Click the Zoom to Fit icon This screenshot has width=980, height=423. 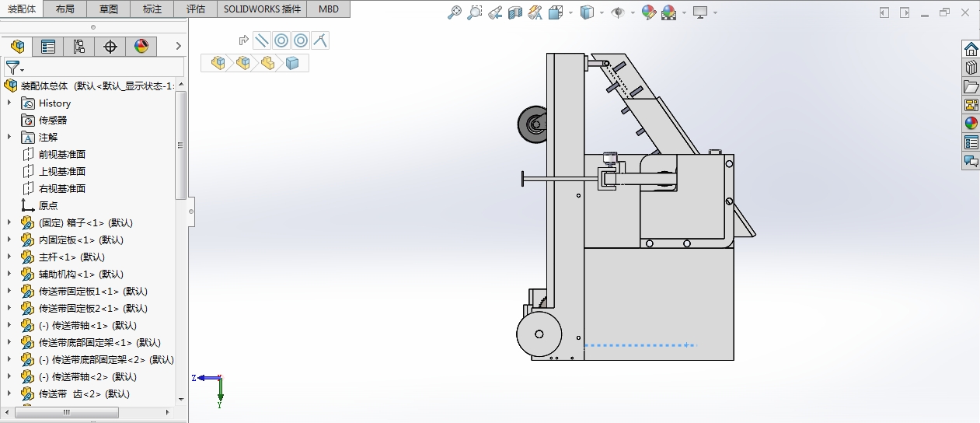pyautogui.click(x=455, y=12)
